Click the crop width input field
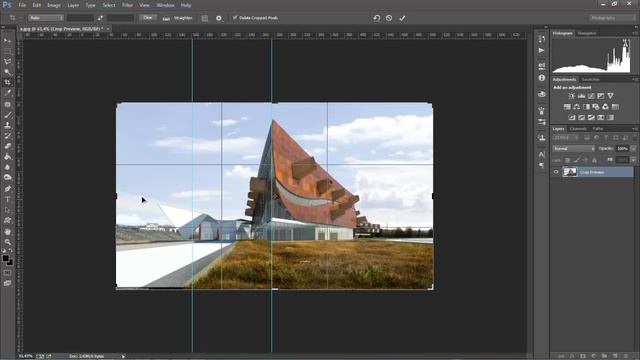 point(80,18)
